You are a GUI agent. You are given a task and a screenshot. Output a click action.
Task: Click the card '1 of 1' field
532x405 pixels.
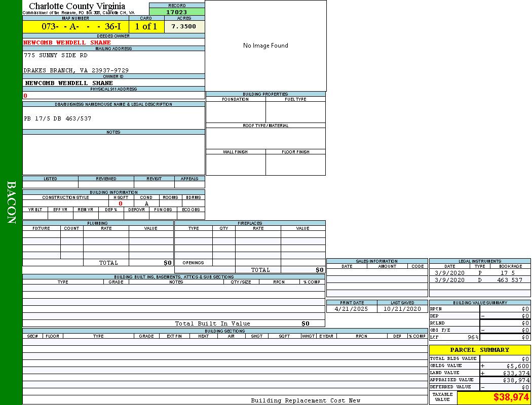146,27
